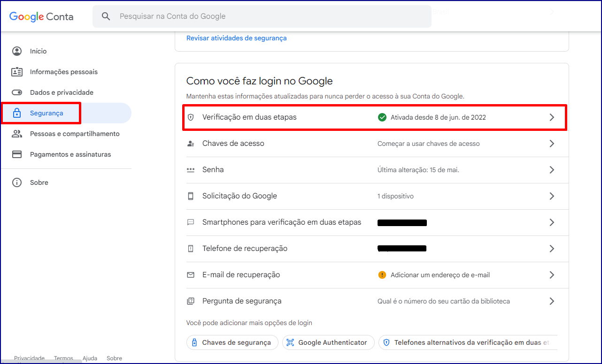The width and height of the screenshot is (602, 364).
Task: Click 'Última alteração: 15 de mai.' text
Action: click(418, 170)
